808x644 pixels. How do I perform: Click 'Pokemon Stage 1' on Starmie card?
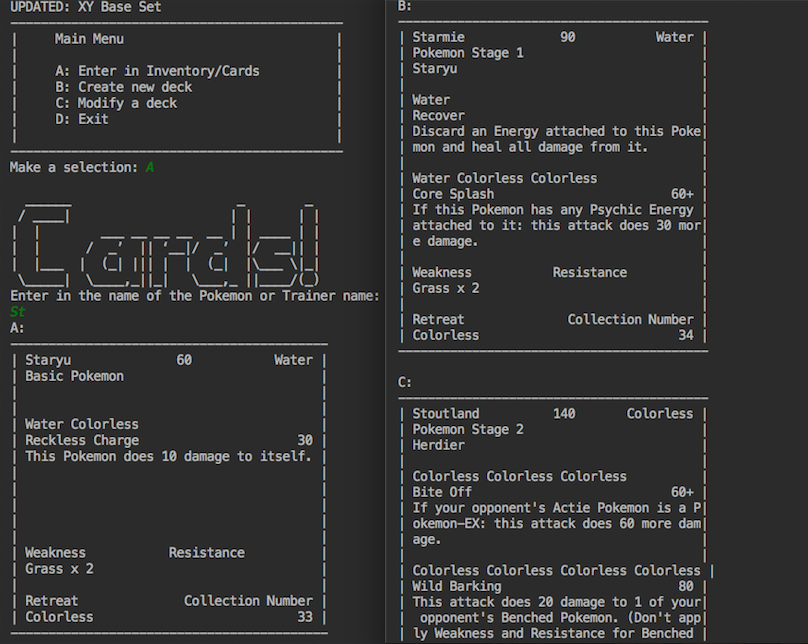pyautogui.click(x=468, y=53)
